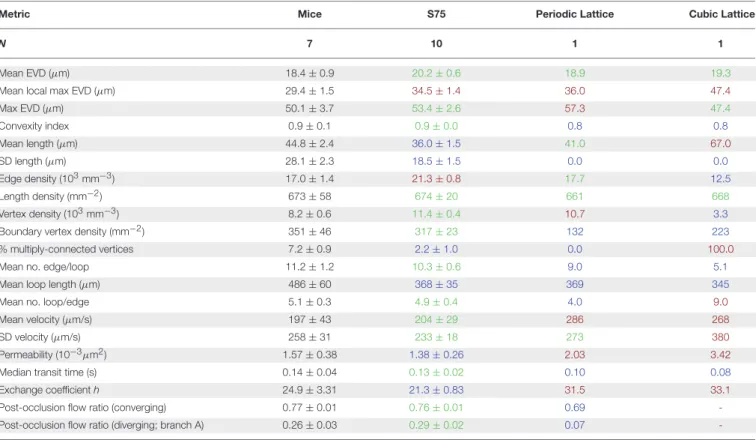Click the Max EVD (µm) row label
756x440 pixels.
[x=32, y=108]
